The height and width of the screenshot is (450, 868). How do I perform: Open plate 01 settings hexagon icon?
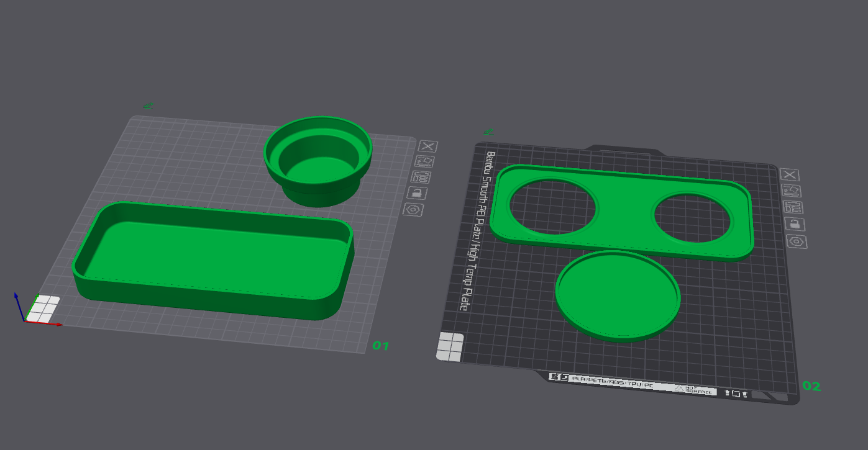pos(413,209)
